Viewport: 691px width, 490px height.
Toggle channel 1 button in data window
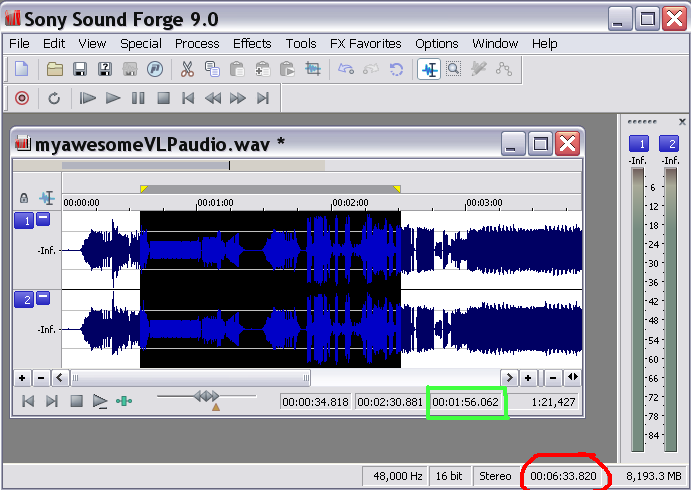point(24,221)
